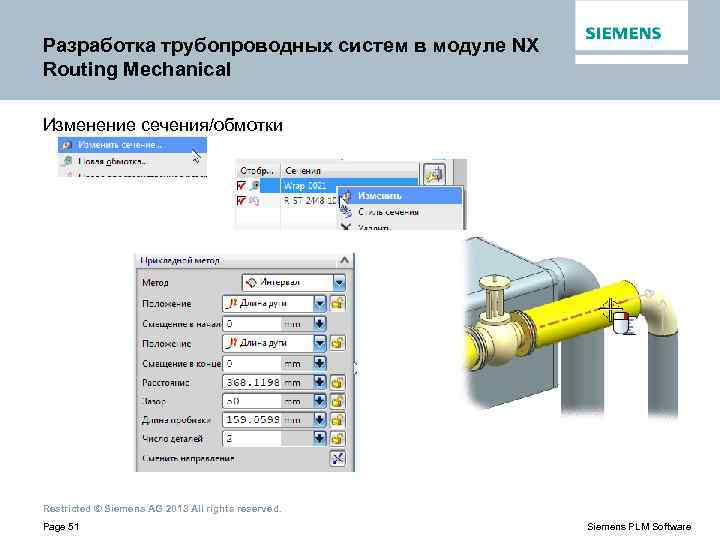
Task: Open the second Положение dropdown arrow
Action: [320, 343]
